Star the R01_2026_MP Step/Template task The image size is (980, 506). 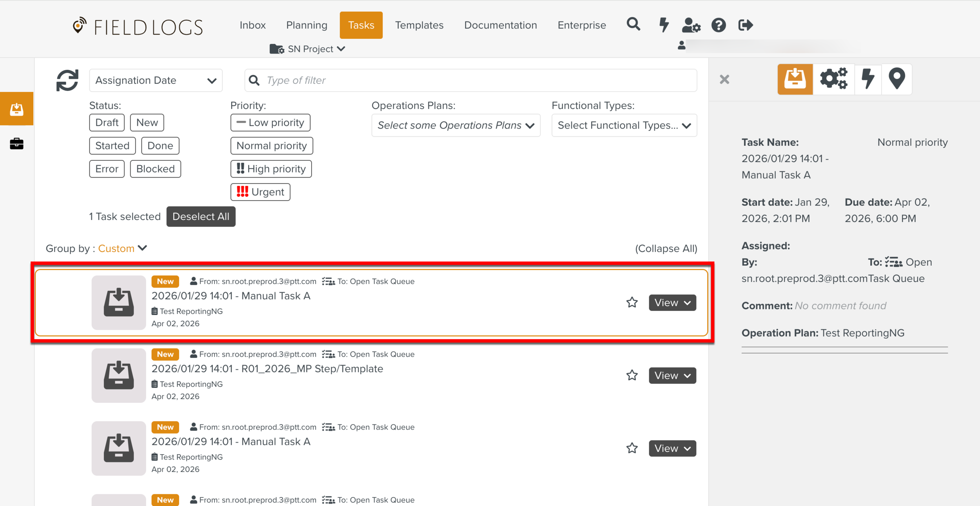pos(632,375)
